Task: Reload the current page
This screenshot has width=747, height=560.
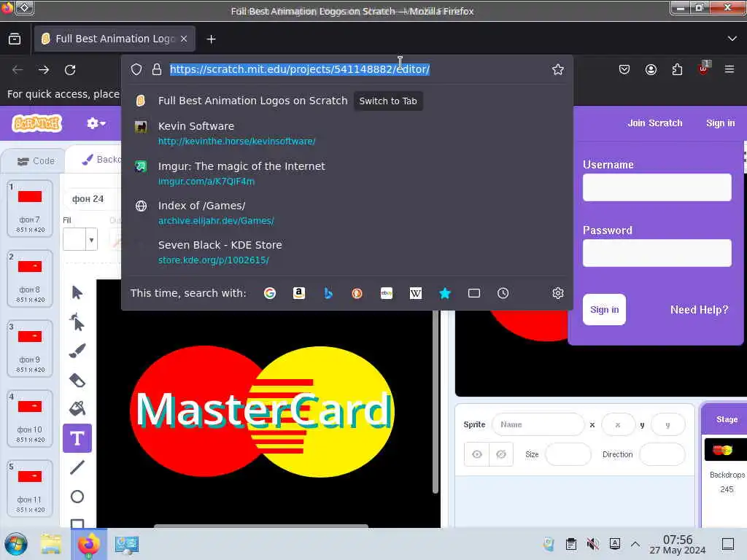Action: pos(70,70)
